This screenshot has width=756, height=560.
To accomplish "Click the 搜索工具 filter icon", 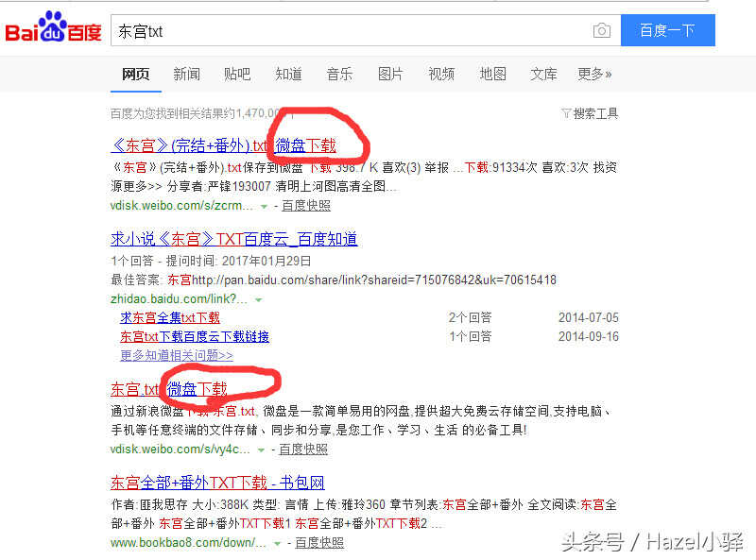I will (x=565, y=113).
